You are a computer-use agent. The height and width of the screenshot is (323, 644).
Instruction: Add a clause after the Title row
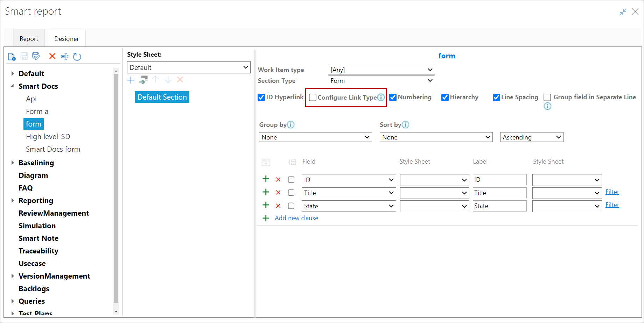click(266, 192)
